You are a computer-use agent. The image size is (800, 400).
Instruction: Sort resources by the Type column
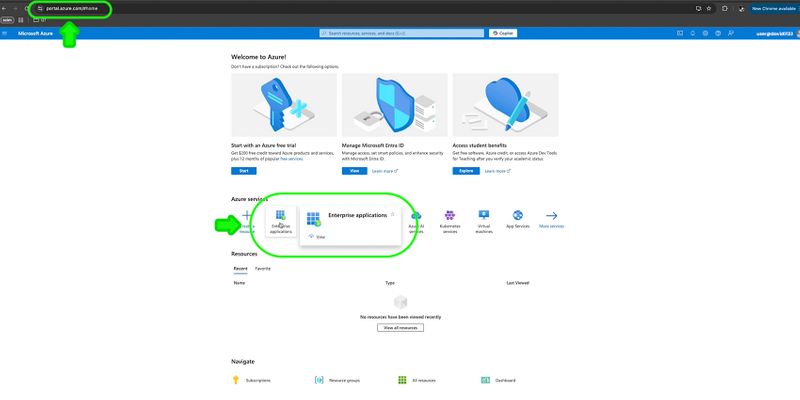click(390, 283)
